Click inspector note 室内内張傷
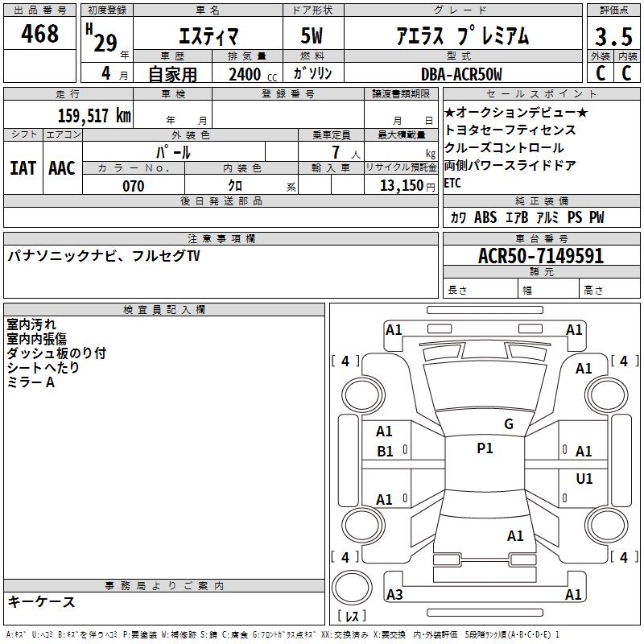Image resolution: width=644 pixels, height=644 pixels. (36, 339)
